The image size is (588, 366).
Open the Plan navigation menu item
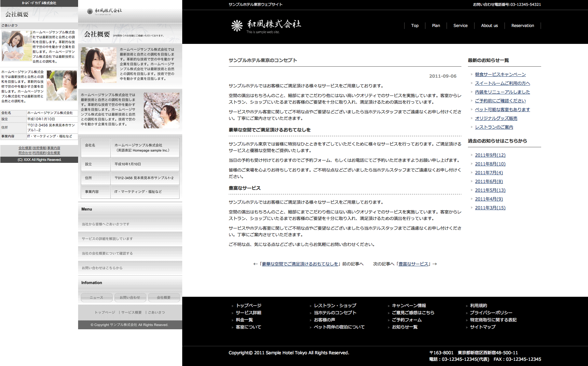436,26
